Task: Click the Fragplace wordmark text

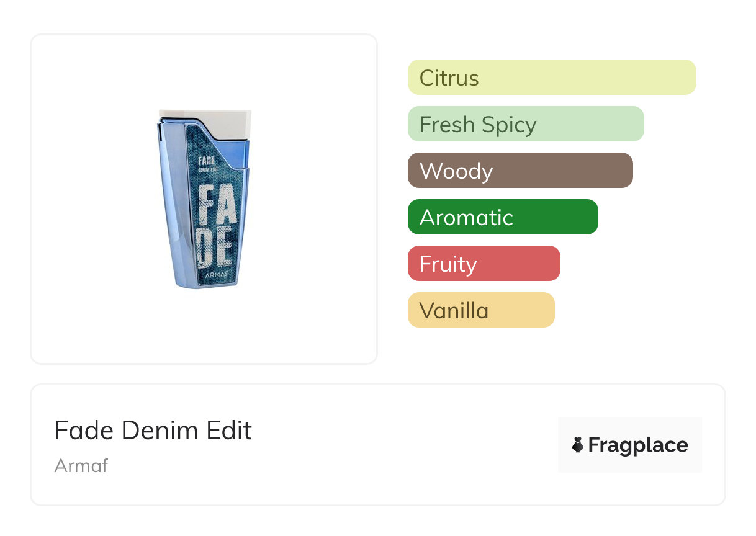Action: tap(638, 445)
